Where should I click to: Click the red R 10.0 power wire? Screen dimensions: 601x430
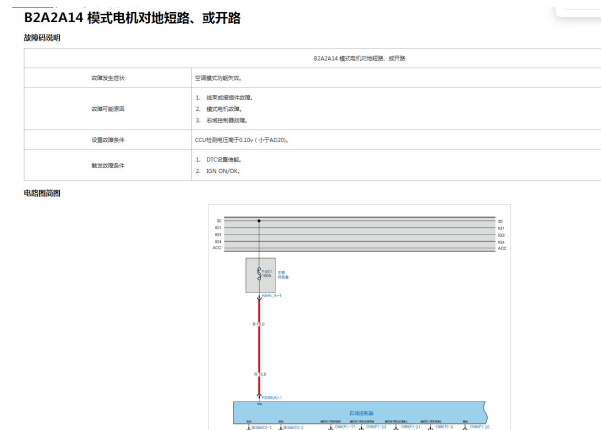pos(259,348)
